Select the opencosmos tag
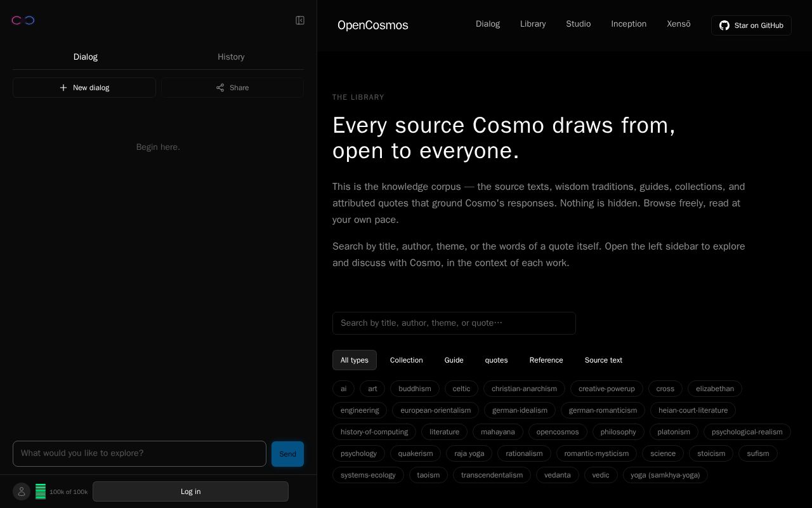 (558, 432)
